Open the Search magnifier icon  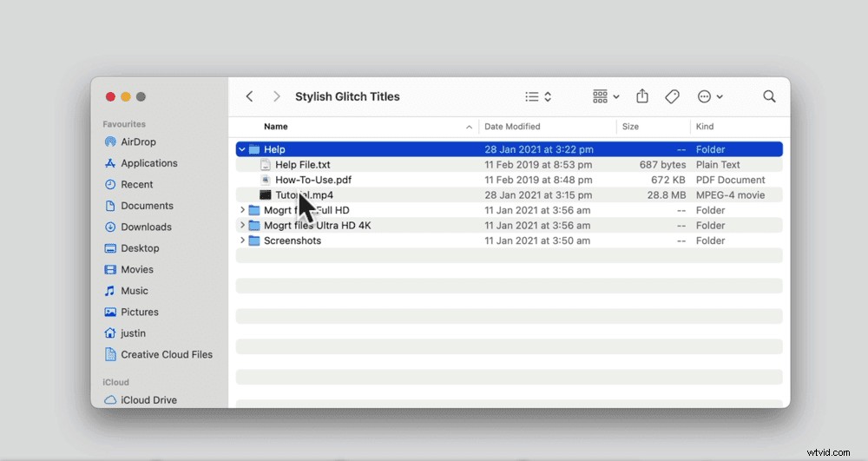[x=769, y=96]
